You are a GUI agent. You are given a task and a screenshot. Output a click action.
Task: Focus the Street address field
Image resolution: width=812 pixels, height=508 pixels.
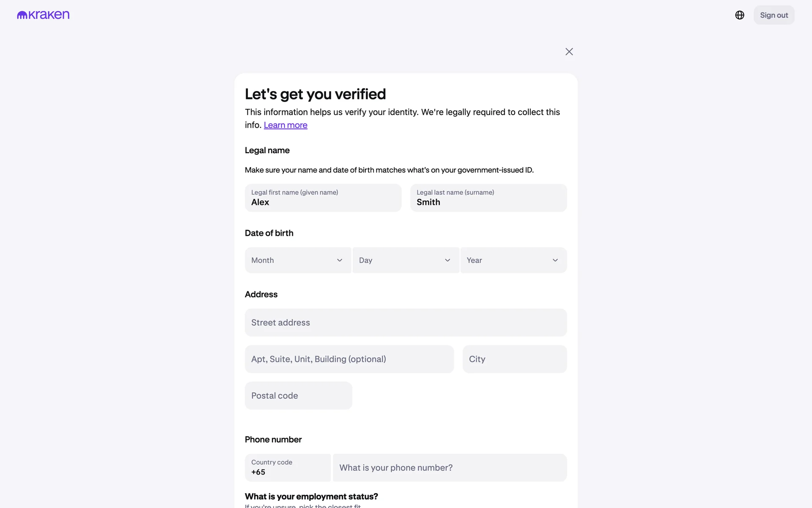coord(406,323)
